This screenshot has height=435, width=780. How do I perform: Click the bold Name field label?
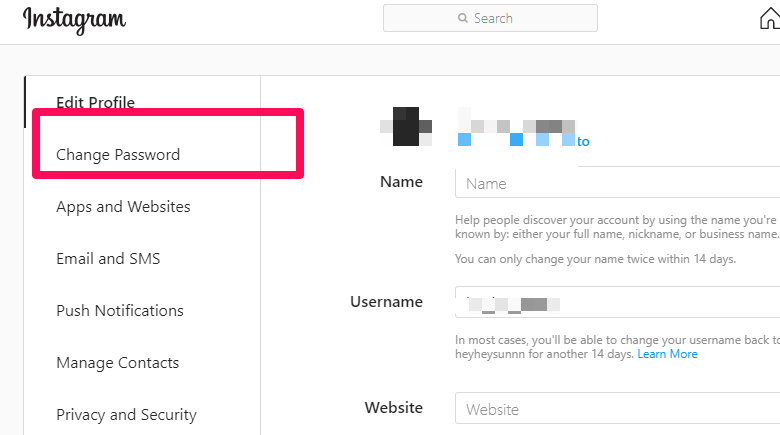coord(401,182)
